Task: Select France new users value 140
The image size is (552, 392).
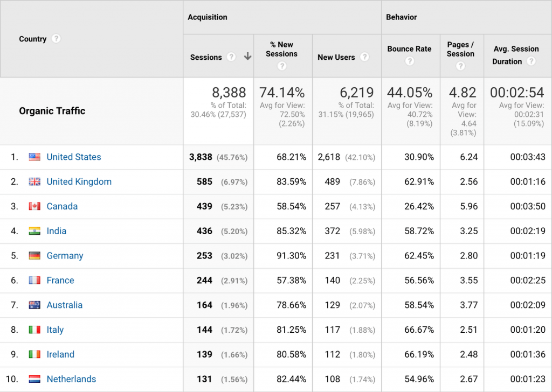Action: point(332,280)
